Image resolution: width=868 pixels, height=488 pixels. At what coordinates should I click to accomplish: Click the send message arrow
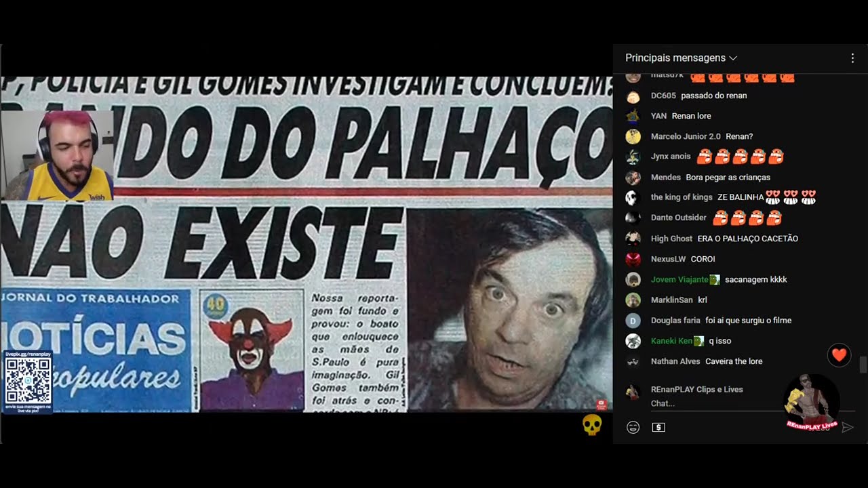(x=847, y=427)
